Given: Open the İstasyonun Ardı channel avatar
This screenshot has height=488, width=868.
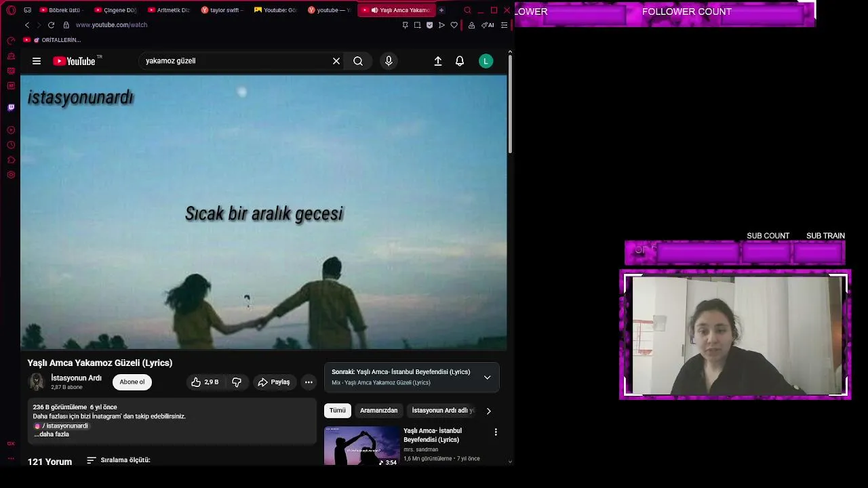Looking at the screenshot, I should (36, 382).
